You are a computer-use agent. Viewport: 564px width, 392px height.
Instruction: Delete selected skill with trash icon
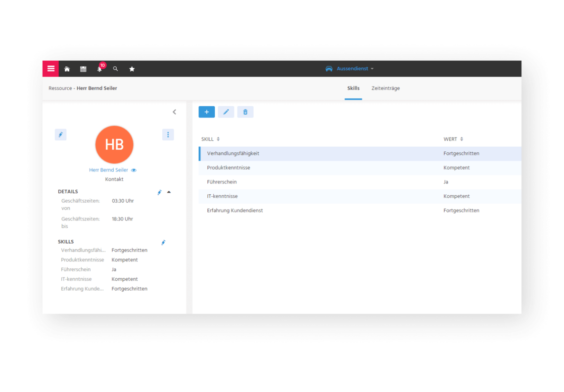pyautogui.click(x=245, y=112)
